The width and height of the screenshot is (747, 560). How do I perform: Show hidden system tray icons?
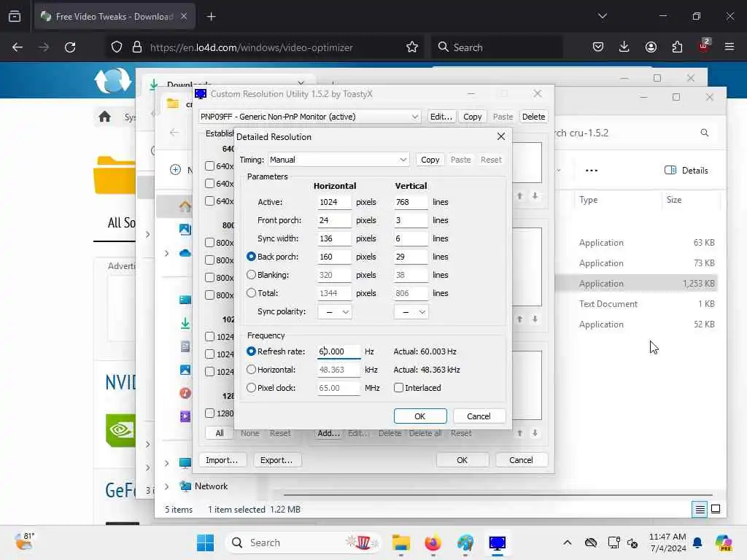coord(567,542)
